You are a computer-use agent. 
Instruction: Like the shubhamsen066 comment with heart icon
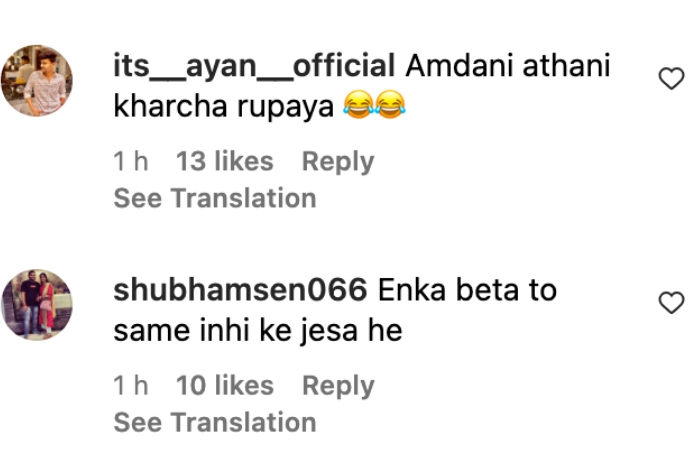(671, 303)
